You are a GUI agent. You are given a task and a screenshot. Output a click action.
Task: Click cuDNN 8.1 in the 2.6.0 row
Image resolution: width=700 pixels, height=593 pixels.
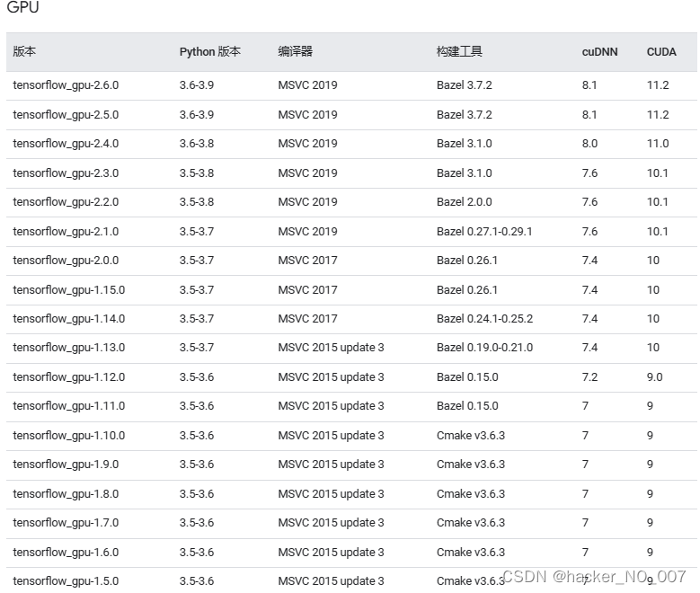(589, 85)
